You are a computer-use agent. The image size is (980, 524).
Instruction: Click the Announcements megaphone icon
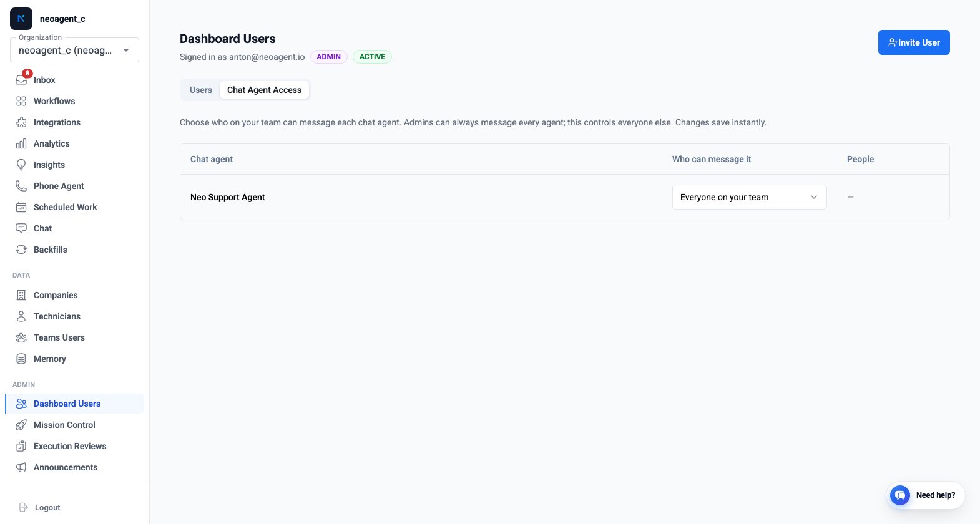click(21, 467)
